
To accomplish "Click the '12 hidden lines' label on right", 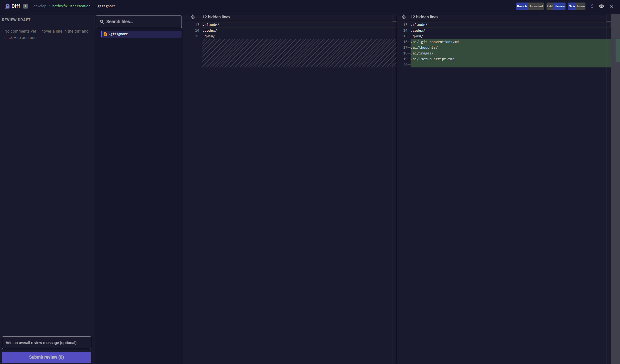I will [x=425, y=17].
